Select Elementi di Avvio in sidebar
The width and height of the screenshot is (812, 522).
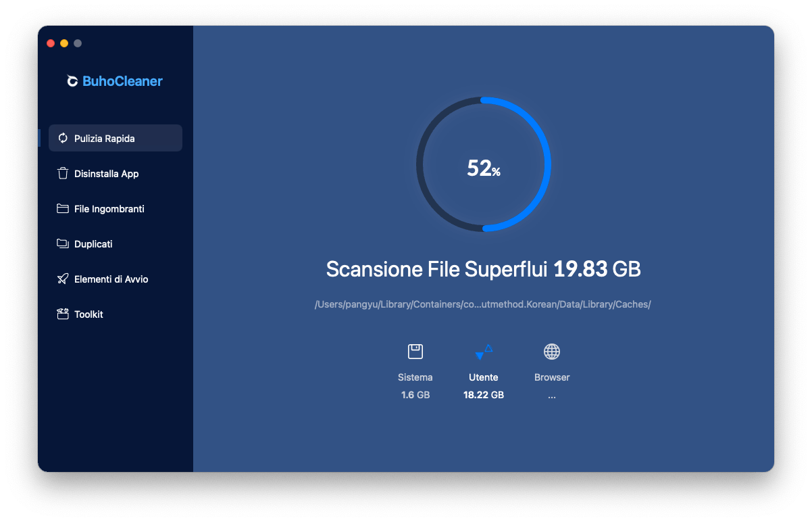pos(111,279)
